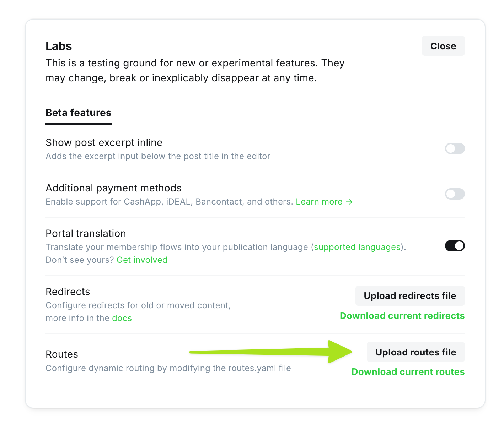Disable the Portal translation toggle
504x429 pixels.
pos(455,246)
